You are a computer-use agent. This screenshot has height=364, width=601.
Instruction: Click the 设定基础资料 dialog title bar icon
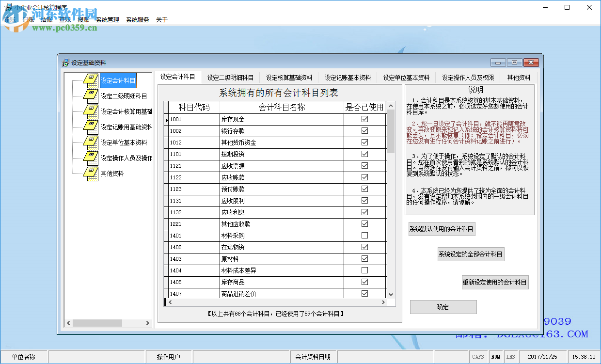pyautogui.click(x=65, y=63)
